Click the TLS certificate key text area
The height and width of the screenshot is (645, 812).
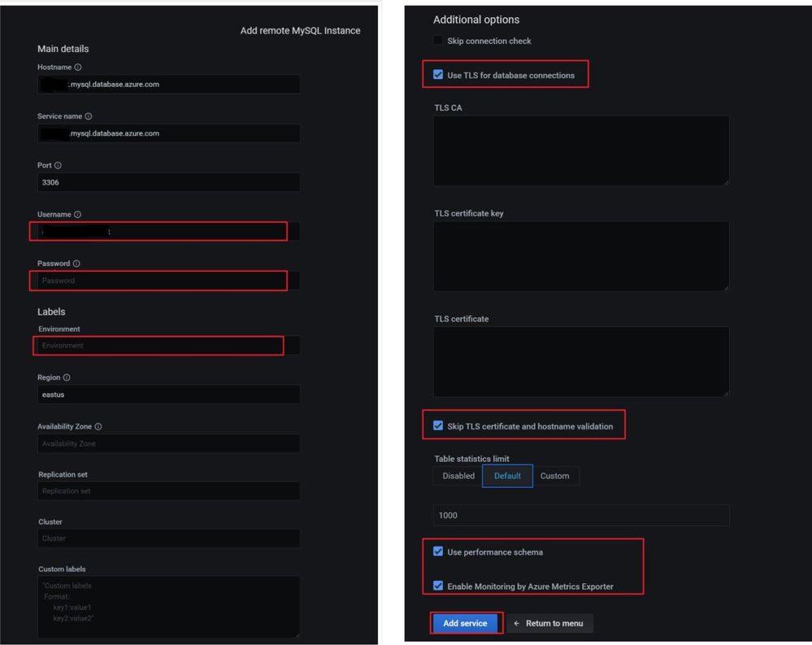click(581, 256)
